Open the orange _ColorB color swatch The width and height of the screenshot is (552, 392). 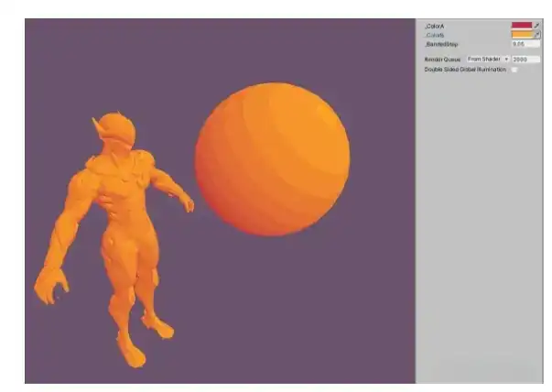(522, 35)
